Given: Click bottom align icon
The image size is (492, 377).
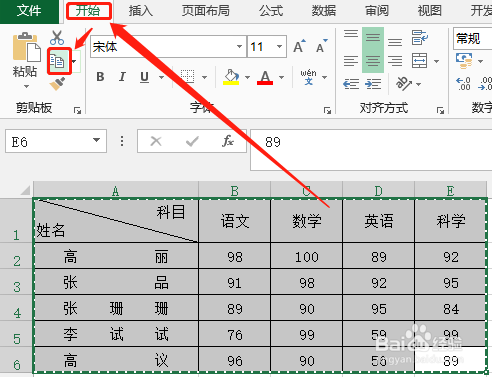Looking at the screenshot, I should point(395,42).
